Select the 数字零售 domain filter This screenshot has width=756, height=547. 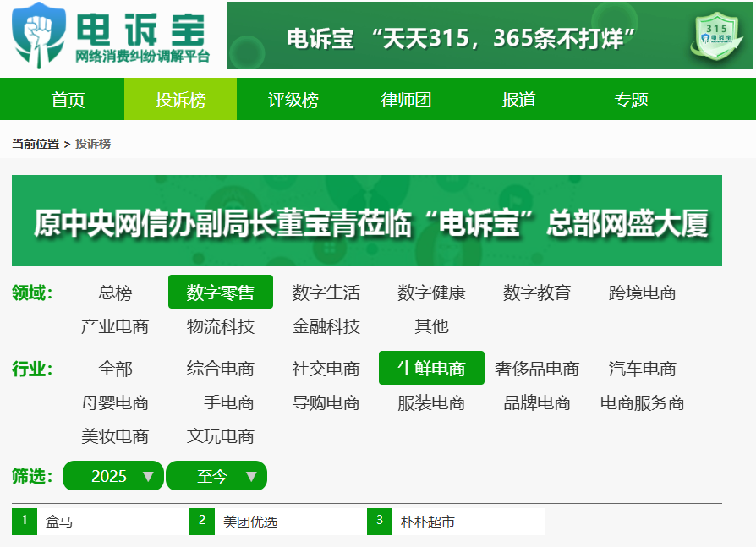click(x=221, y=292)
